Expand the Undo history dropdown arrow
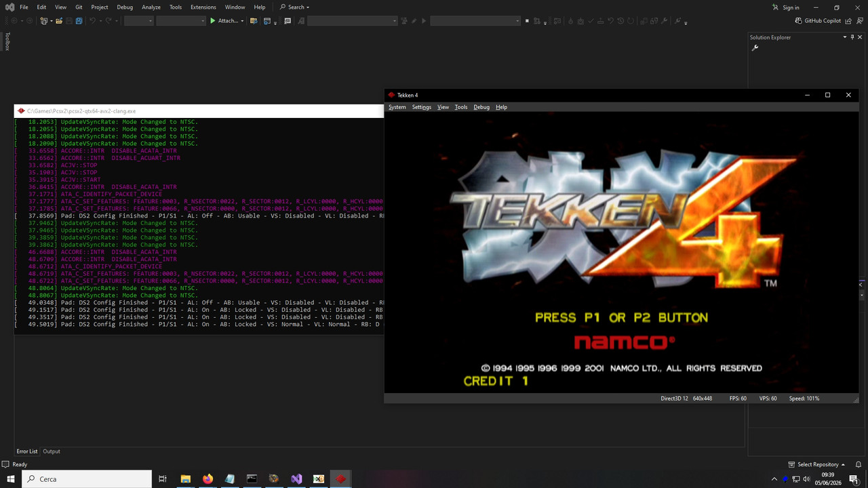The height and width of the screenshot is (488, 868). (100, 21)
